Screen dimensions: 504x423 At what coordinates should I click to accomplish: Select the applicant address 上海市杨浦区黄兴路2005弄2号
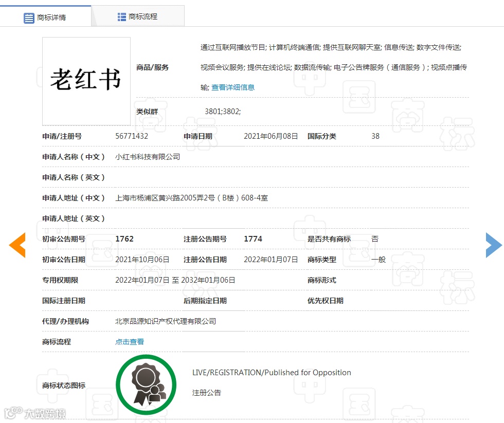[191, 198]
